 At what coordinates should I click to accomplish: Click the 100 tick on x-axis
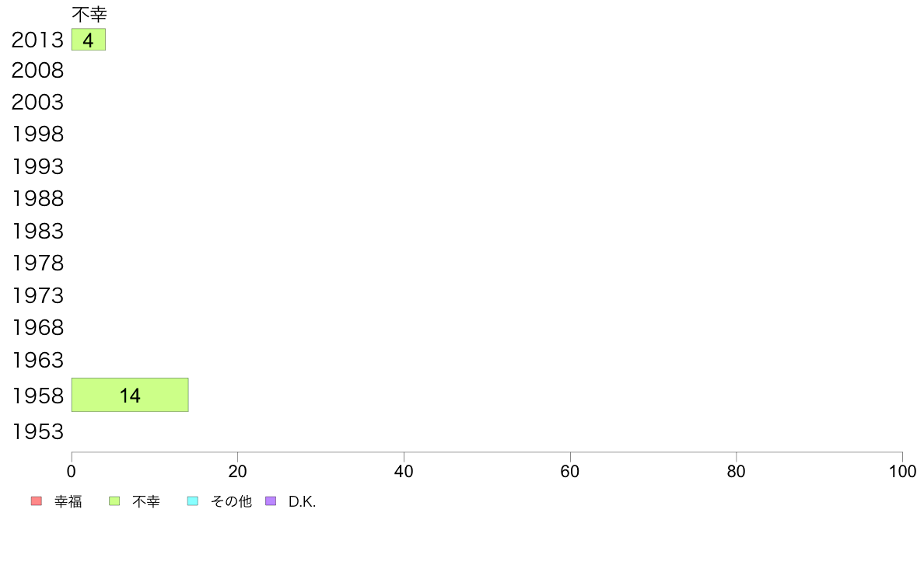901,471
